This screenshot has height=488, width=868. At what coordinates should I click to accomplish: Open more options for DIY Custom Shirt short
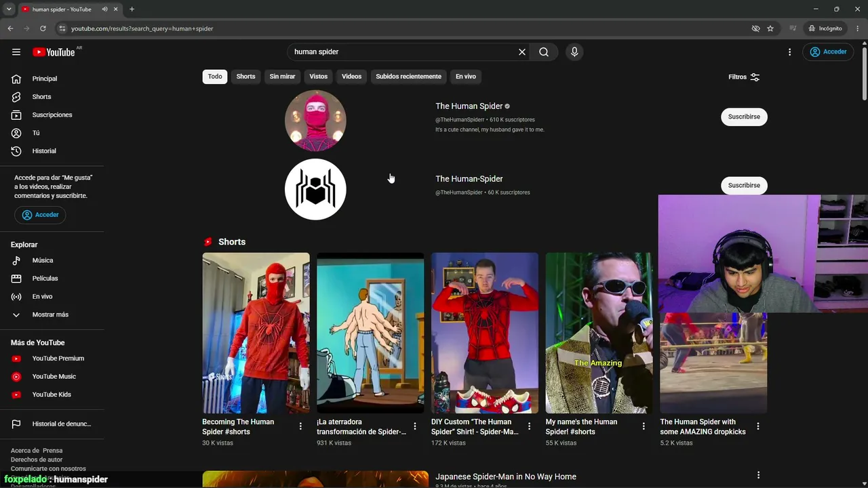[x=530, y=426]
